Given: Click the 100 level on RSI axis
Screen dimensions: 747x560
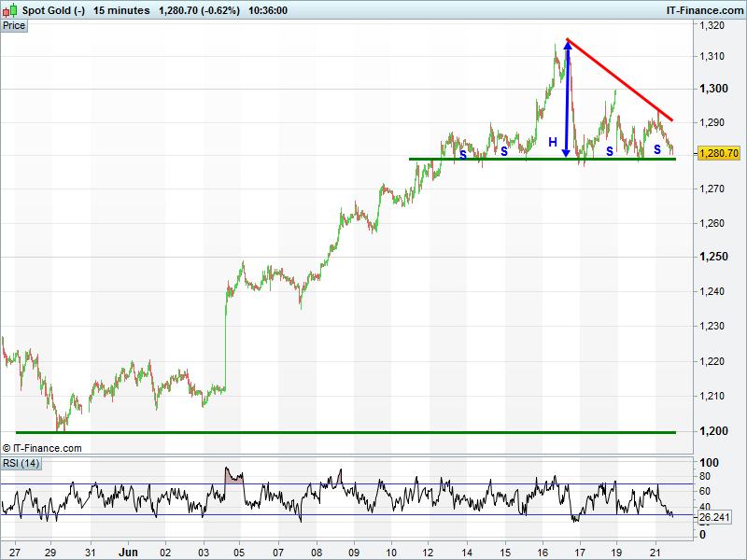Looking at the screenshot, I should click(710, 462).
